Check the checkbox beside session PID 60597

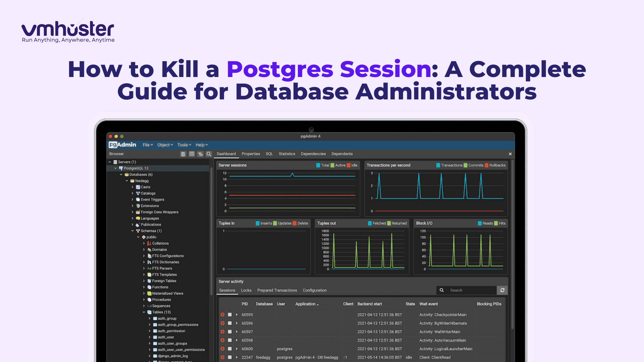tap(230, 332)
